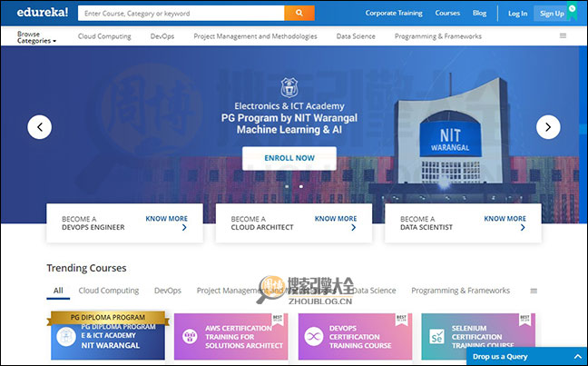This screenshot has height=366, width=588.
Task: Open the edureka! logo home link
Action: 43,13
